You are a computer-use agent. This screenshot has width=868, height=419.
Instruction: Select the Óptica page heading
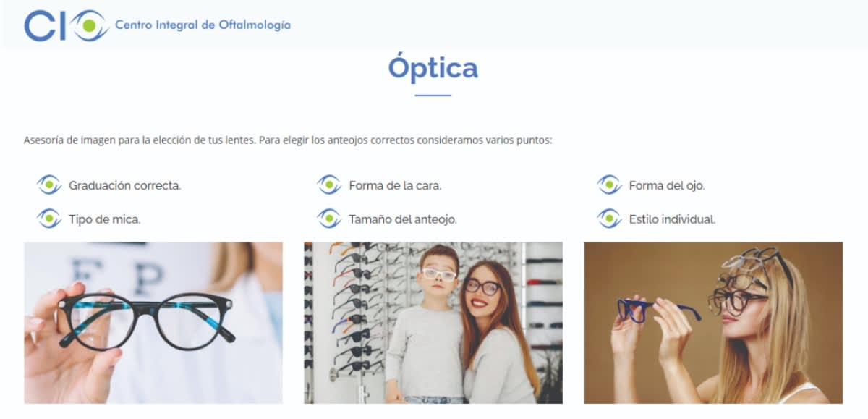[433, 68]
